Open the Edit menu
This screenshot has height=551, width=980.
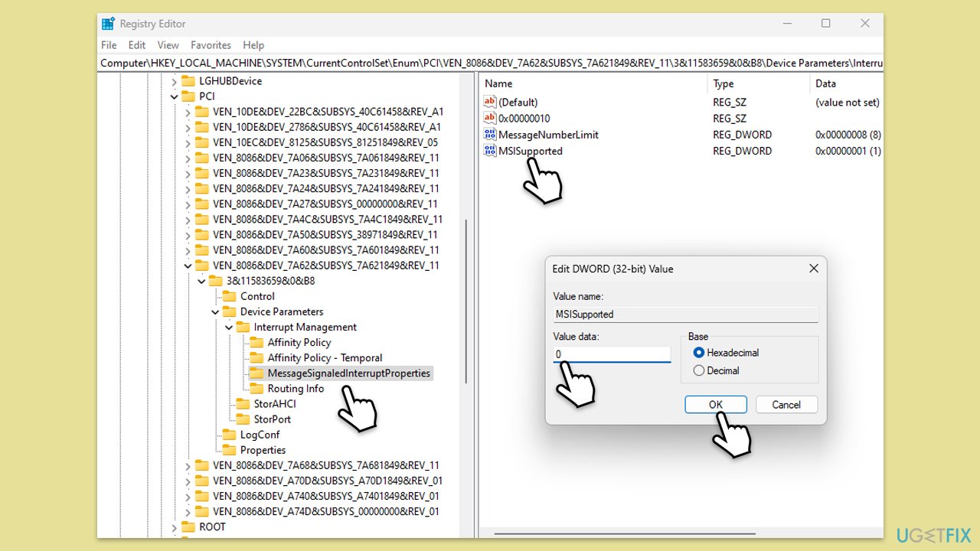(137, 45)
